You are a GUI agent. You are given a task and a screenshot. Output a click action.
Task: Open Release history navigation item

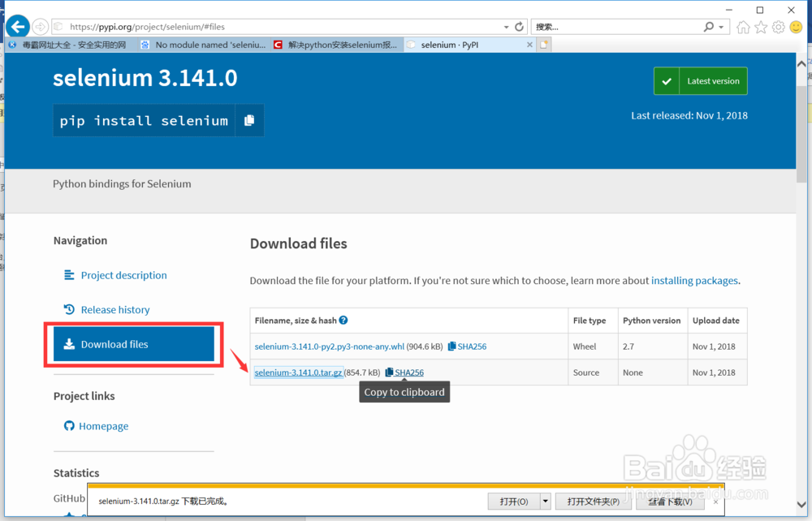point(115,309)
